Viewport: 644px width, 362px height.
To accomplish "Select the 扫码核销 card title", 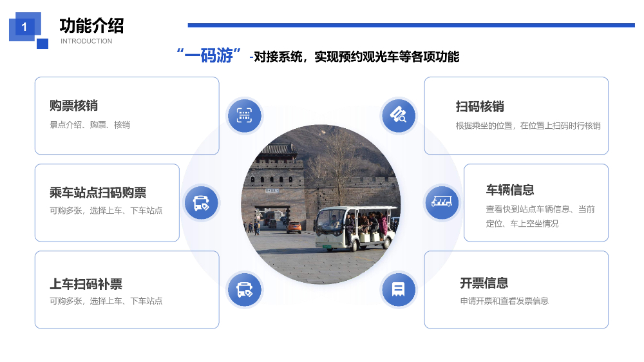I will (x=480, y=106).
